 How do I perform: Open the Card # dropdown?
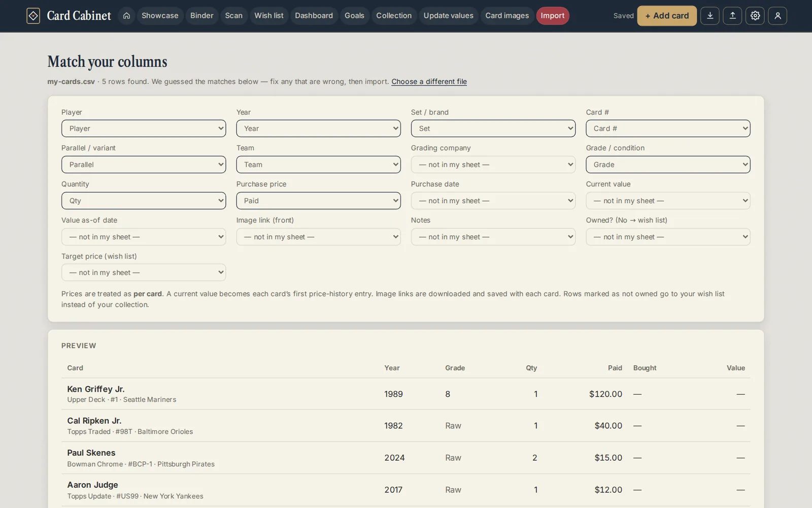point(668,129)
